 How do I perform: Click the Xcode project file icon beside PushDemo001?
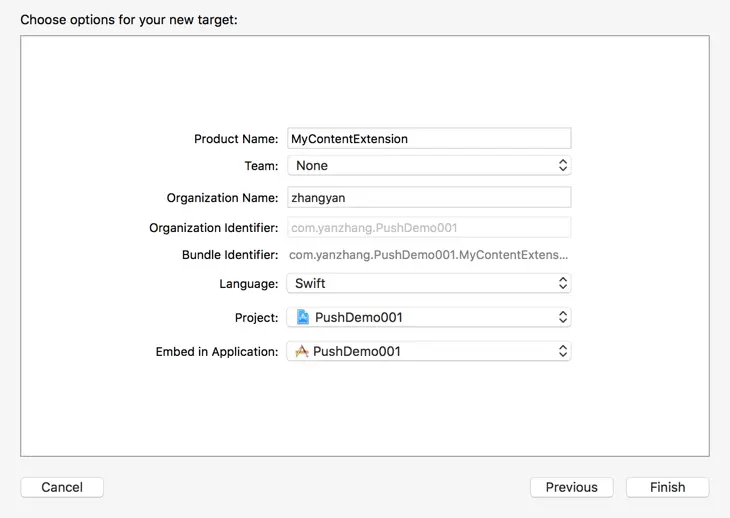(x=303, y=317)
